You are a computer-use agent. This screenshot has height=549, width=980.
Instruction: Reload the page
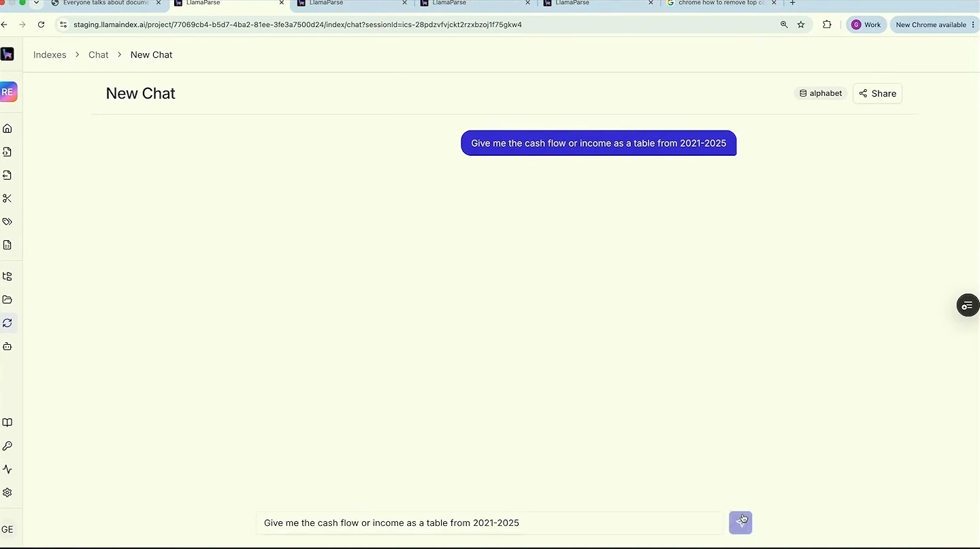[x=41, y=24]
